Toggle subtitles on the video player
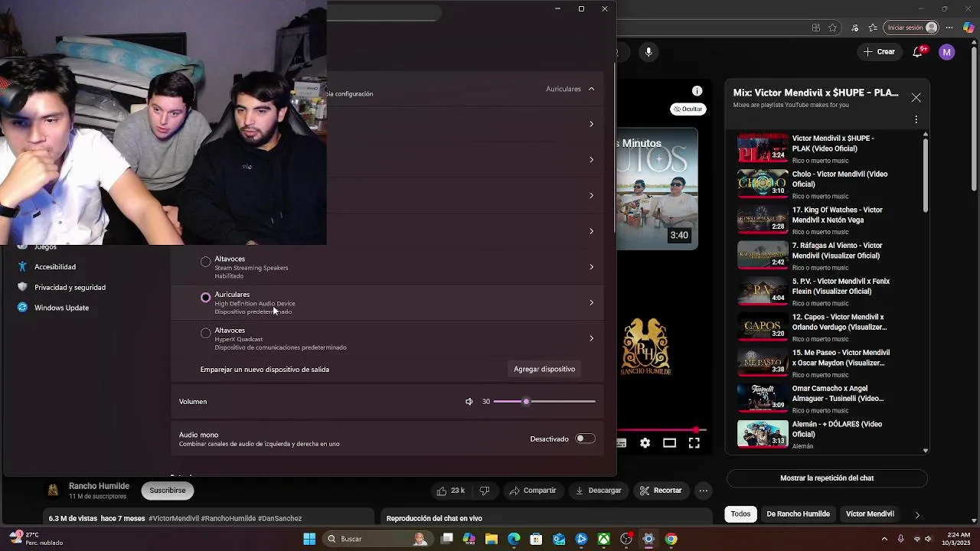Screen dimensions: 980x551 [621, 443]
